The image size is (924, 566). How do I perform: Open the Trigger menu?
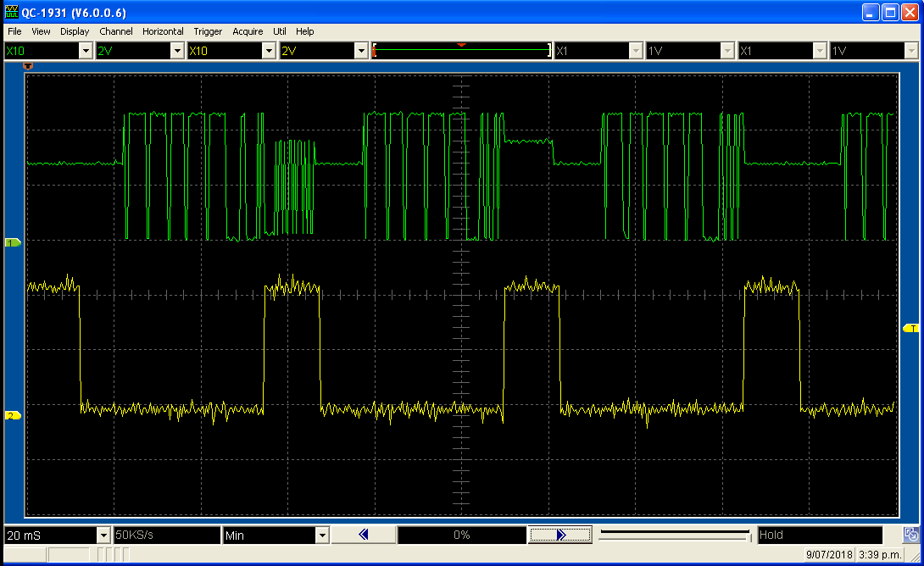tap(208, 31)
